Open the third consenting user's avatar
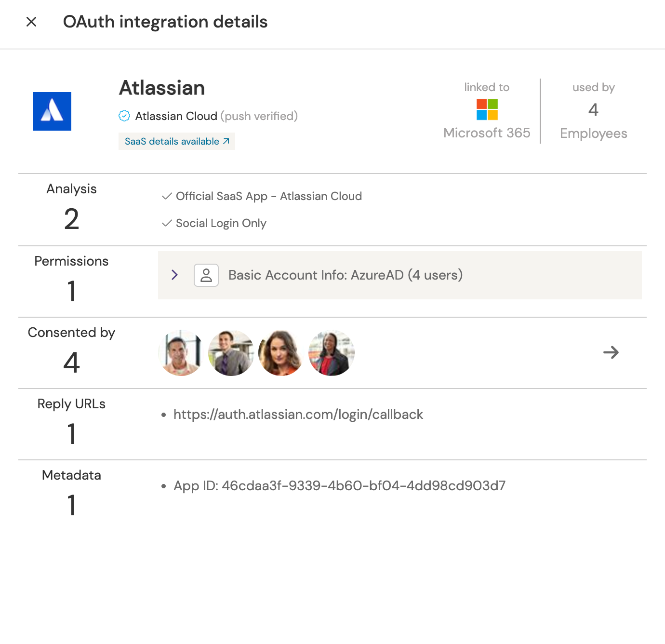This screenshot has width=665, height=644. point(281,353)
